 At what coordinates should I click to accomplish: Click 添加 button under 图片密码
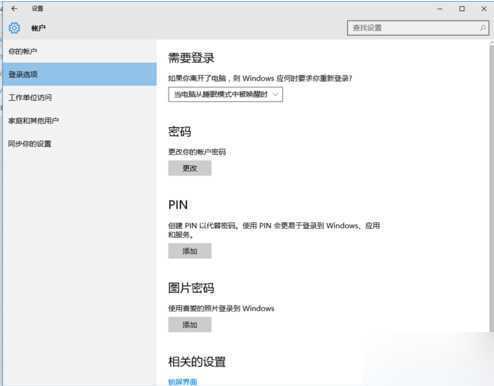(190, 324)
